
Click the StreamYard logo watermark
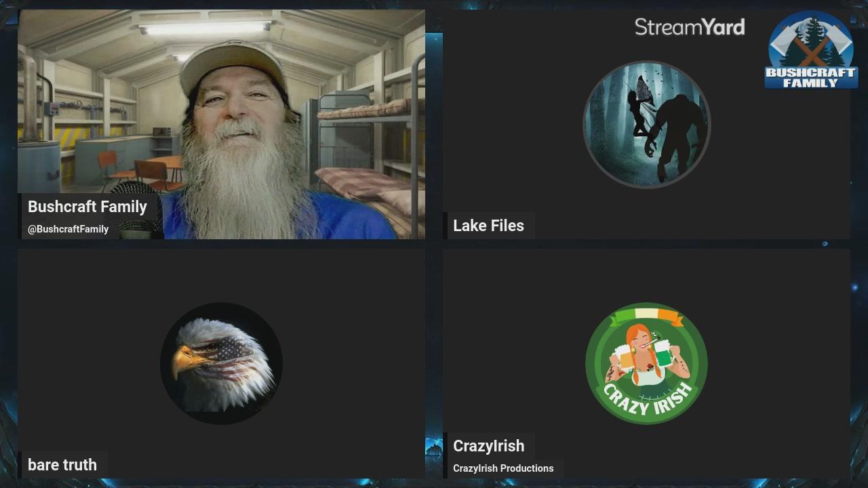point(689,27)
